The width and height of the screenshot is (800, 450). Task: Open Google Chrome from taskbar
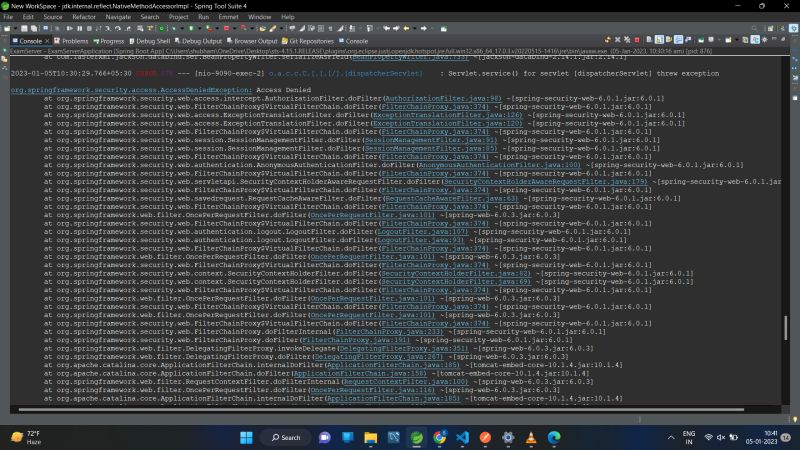pyautogui.click(x=439, y=437)
